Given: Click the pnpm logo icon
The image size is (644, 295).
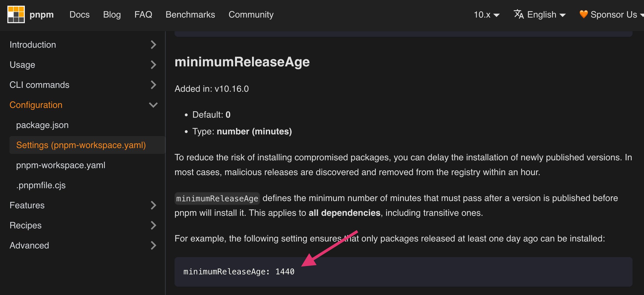Looking at the screenshot, I should (16, 14).
